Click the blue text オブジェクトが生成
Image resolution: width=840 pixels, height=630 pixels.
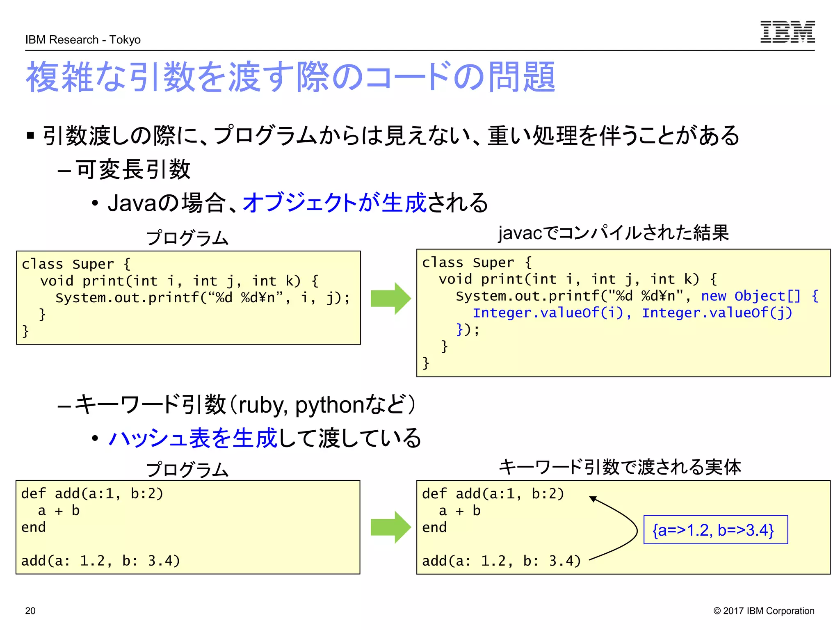coord(335,203)
